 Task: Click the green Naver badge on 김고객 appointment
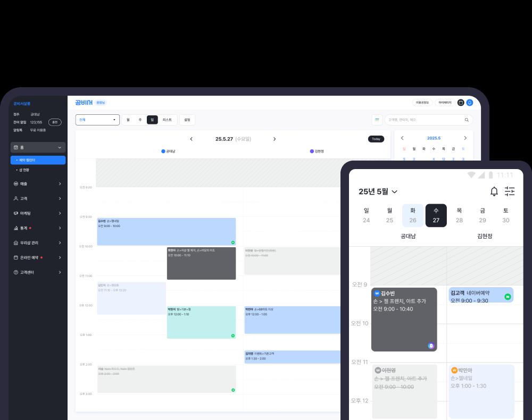pos(508,297)
